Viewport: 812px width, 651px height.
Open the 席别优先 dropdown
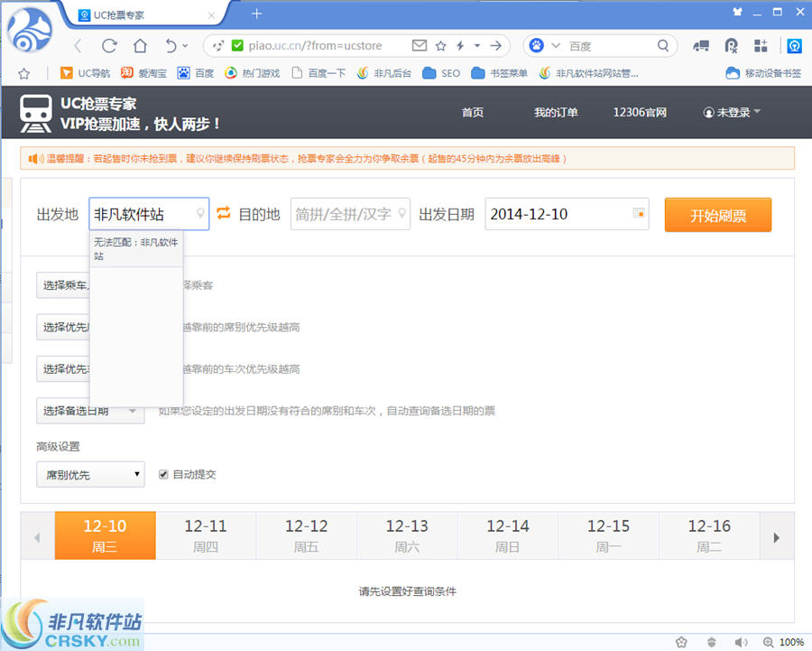tap(90, 474)
